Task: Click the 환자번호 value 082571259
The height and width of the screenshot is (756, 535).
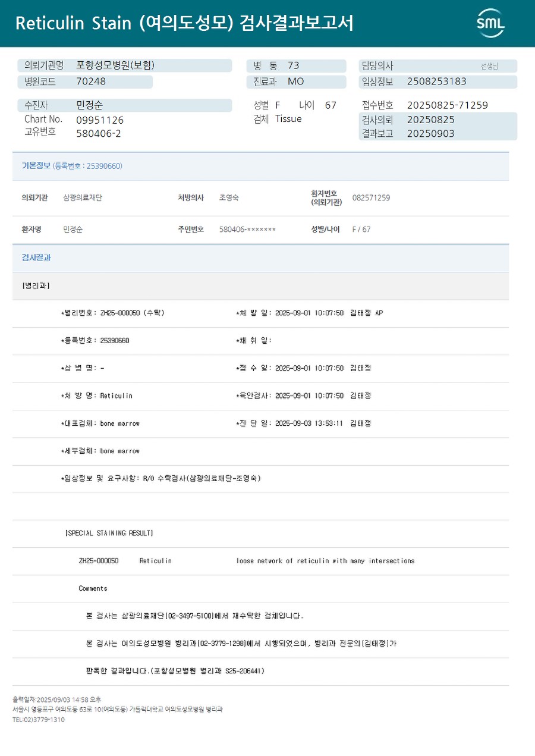Action: coord(371,197)
